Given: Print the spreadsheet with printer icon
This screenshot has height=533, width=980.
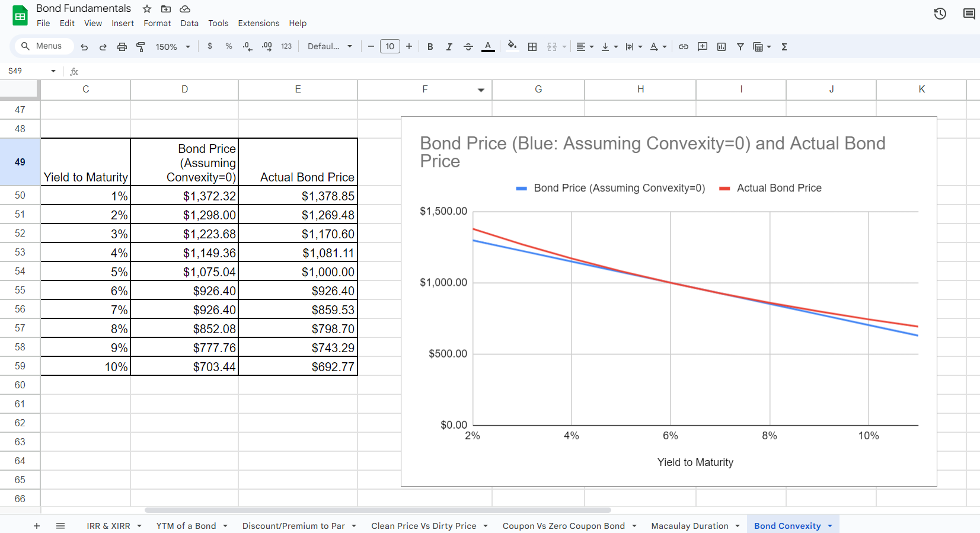Looking at the screenshot, I should [x=122, y=47].
